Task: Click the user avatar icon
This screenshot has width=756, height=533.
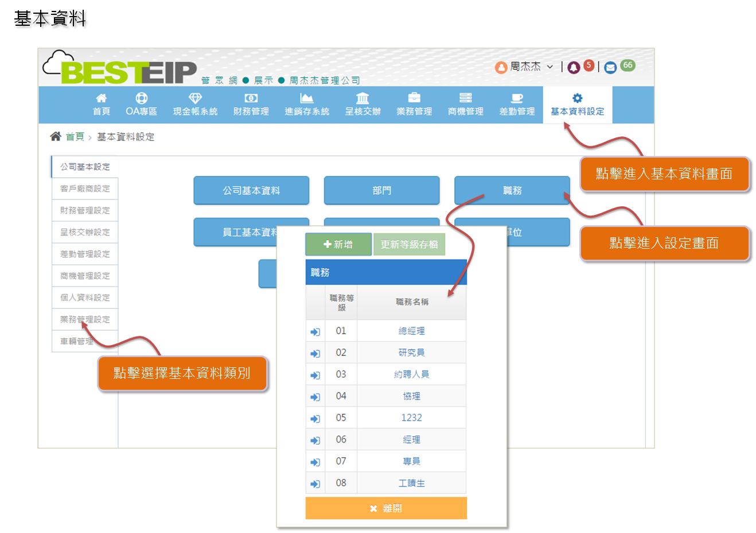Action: pos(501,68)
